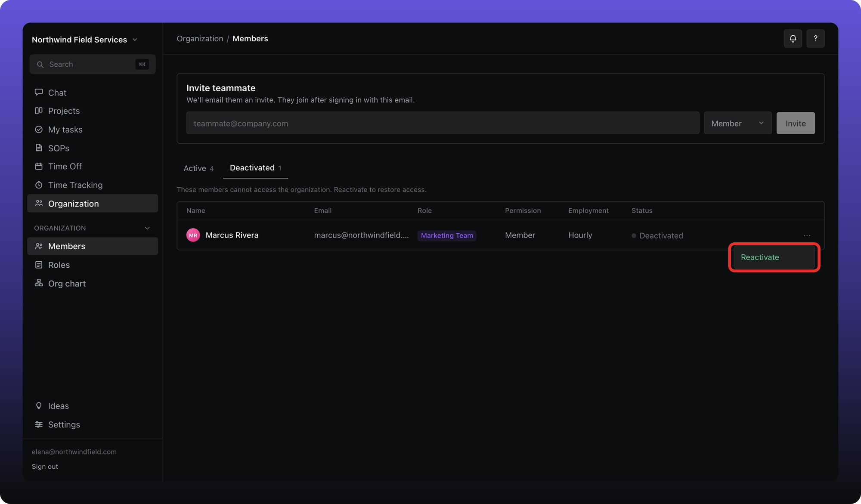Open Members sub-item in sidebar
The width and height of the screenshot is (861, 504).
point(93,246)
